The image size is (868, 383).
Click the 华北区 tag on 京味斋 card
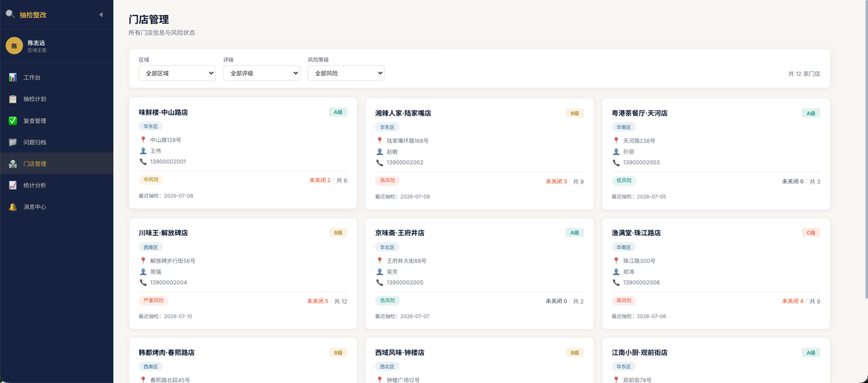coord(387,247)
